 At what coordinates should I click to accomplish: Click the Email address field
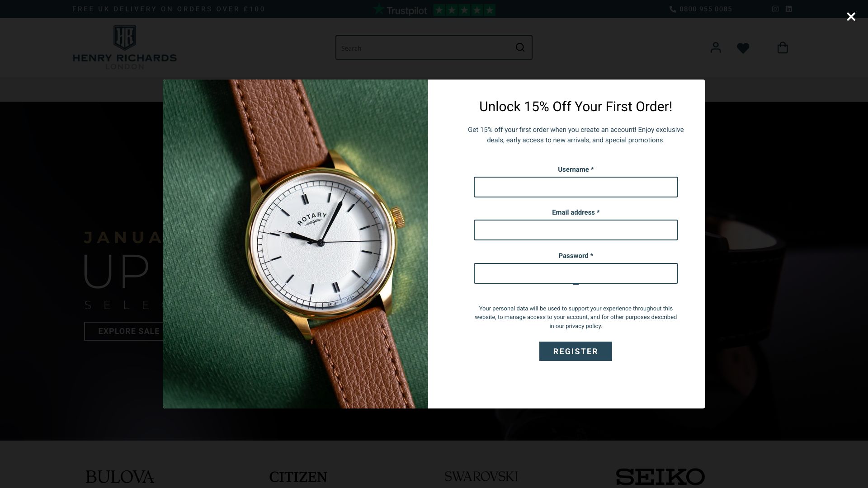[576, 230]
